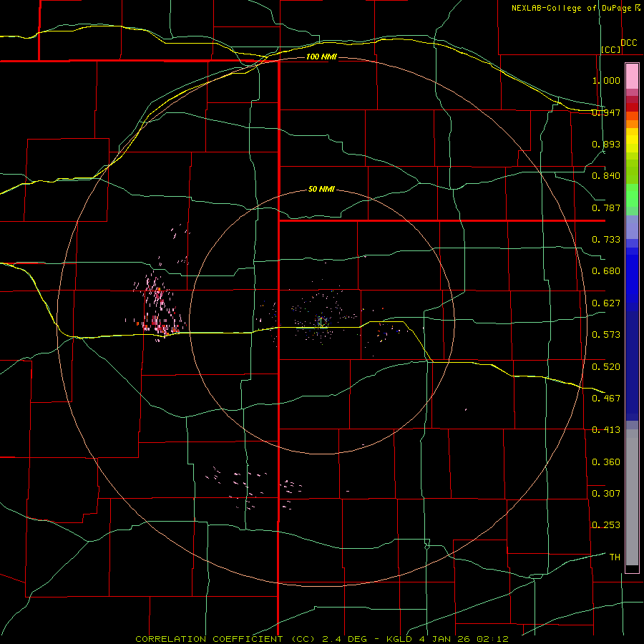The height and width of the screenshot is (644, 644).
Task: Select the 0.413 scale value
Action: point(606,430)
